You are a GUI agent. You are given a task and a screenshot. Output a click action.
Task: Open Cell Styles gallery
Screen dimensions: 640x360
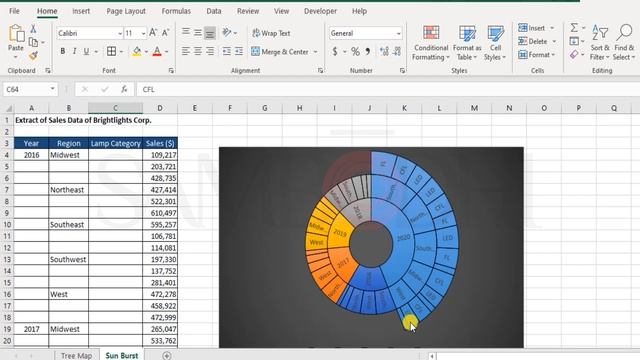coord(495,43)
